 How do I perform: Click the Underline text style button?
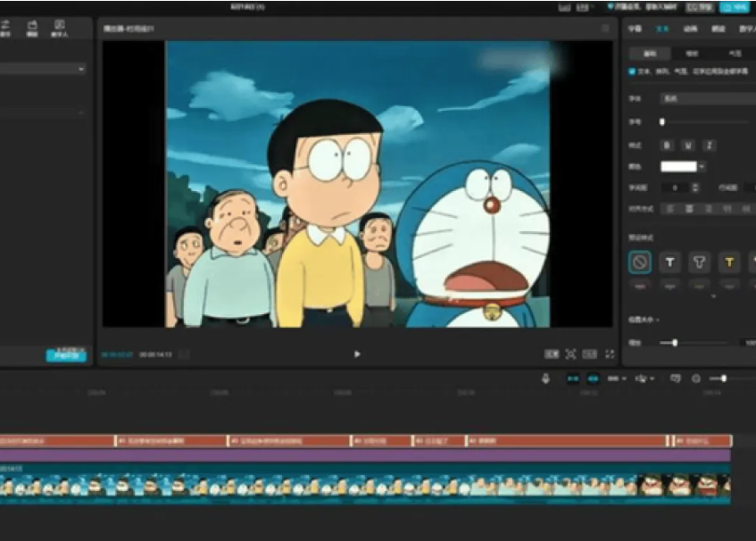[x=688, y=145]
